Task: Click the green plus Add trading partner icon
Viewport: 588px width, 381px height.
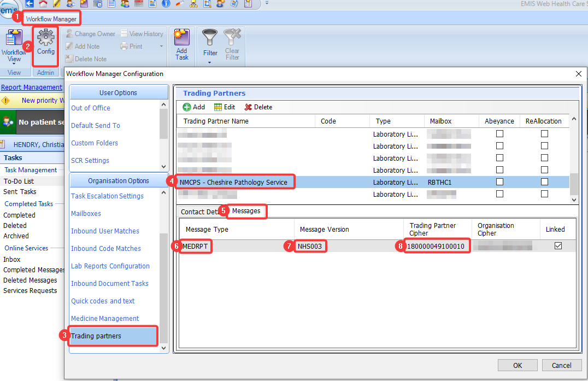Action: [187, 107]
